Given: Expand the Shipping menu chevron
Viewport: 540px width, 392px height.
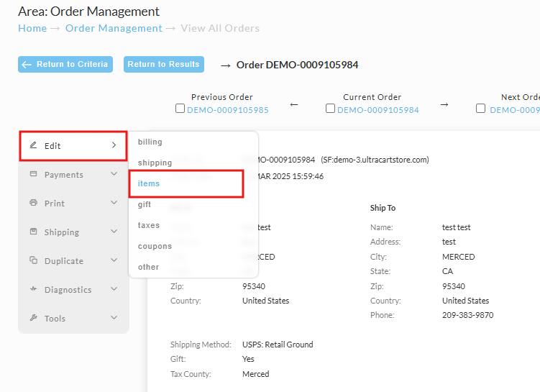Looking at the screenshot, I should point(114,232).
